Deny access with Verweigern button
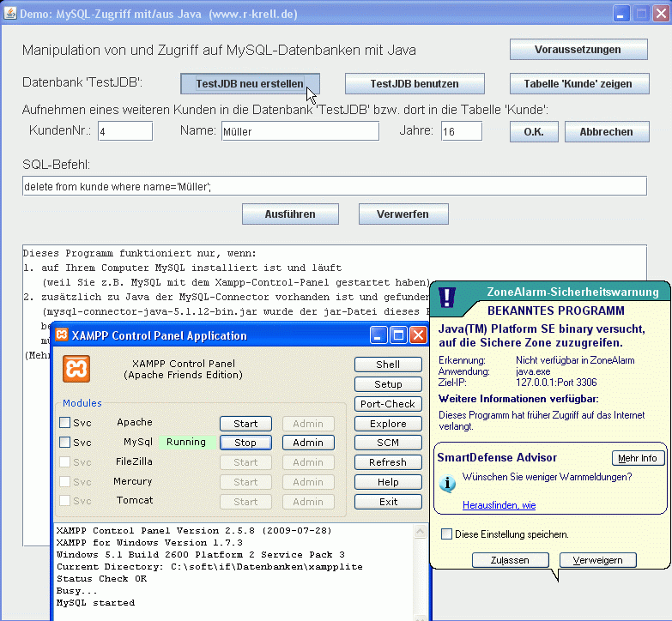This screenshot has height=621, width=672. pyautogui.click(x=598, y=560)
